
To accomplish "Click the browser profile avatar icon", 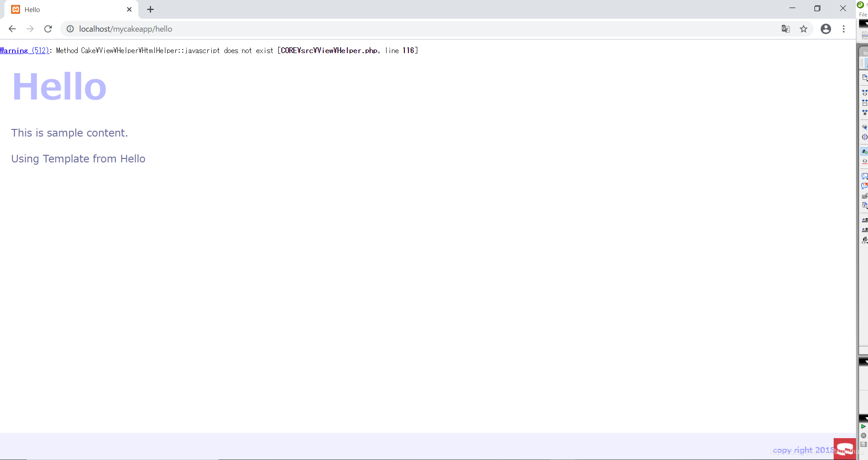I will 826,29.
